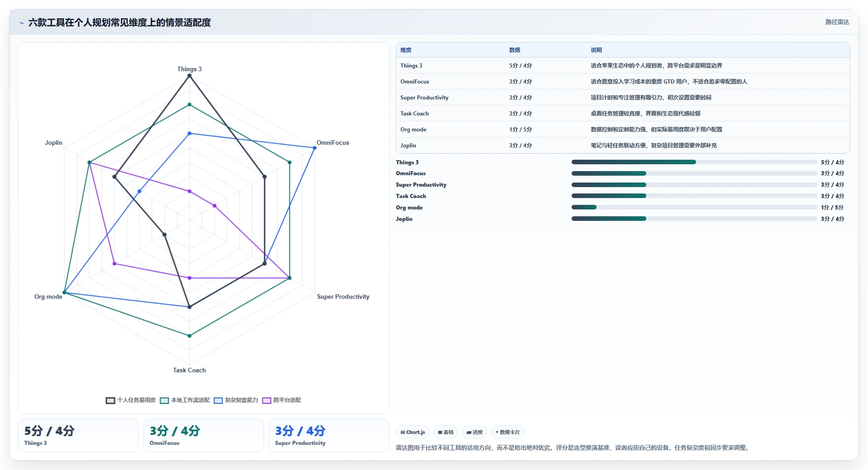
Task: Click the blue data point nearest the OmniFocus label
Action: point(315,148)
